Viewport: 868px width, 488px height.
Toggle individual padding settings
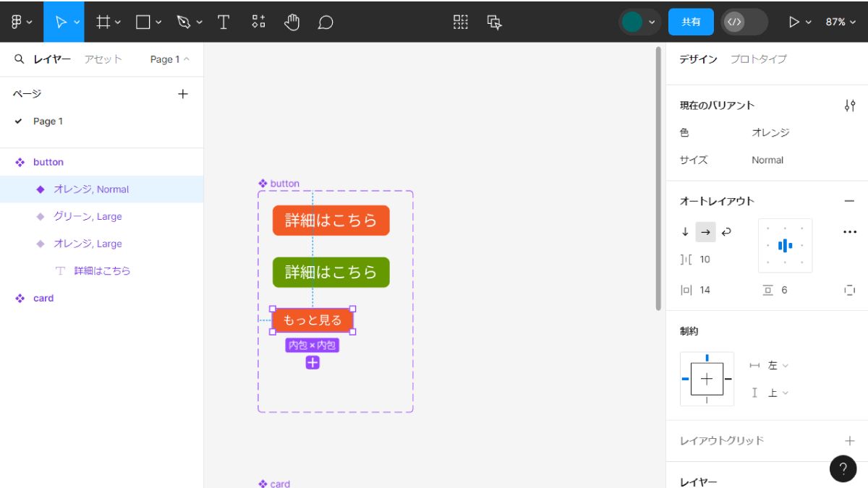(x=849, y=290)
